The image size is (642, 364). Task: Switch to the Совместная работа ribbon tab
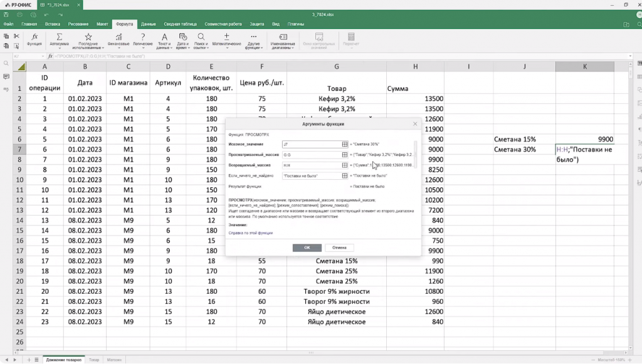point(223,24)
